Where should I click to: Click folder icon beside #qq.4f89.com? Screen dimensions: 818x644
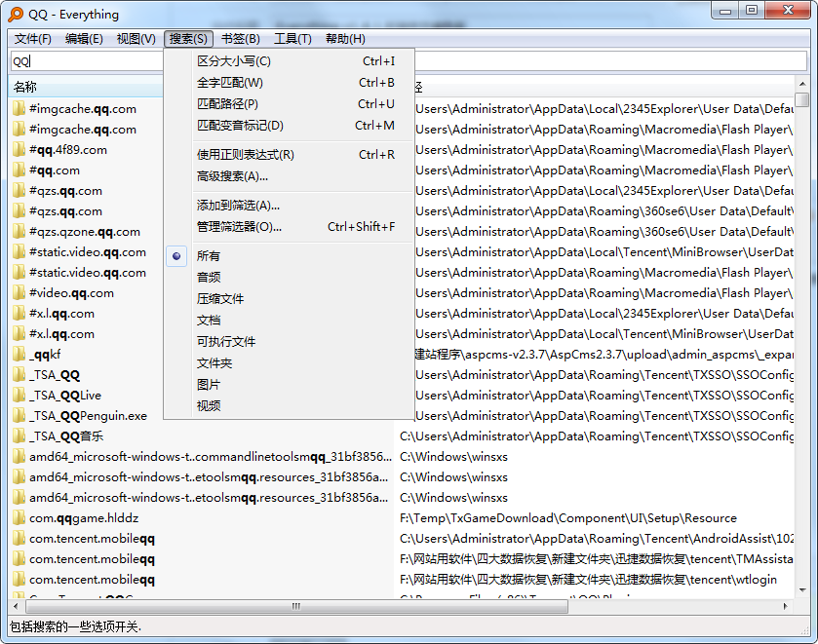19,150
